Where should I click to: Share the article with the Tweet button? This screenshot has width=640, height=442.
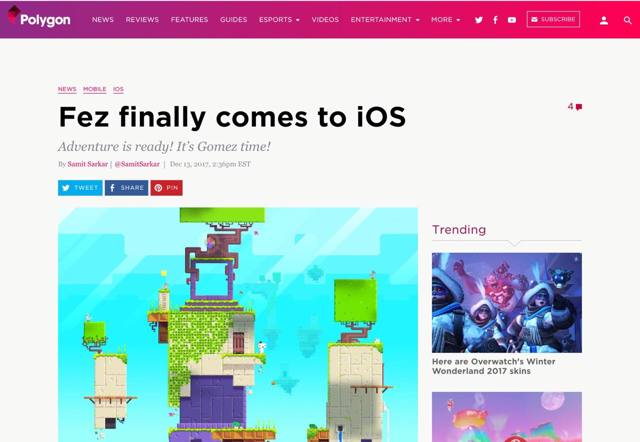click(80, 188)
